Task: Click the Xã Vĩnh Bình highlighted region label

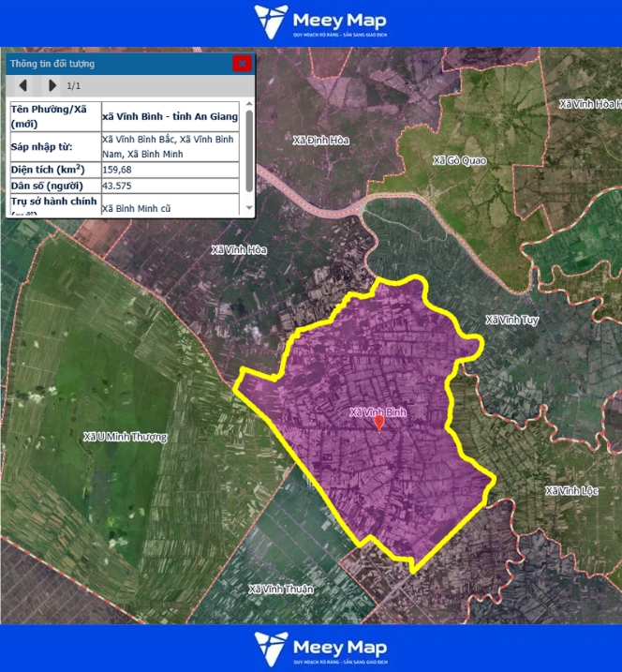Action: click(378, 411)
